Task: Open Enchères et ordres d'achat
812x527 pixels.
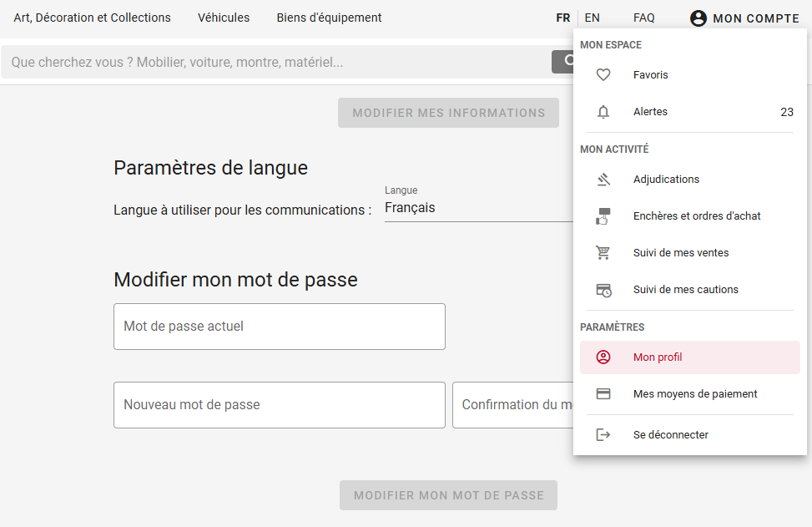Action: coord(690,216)
